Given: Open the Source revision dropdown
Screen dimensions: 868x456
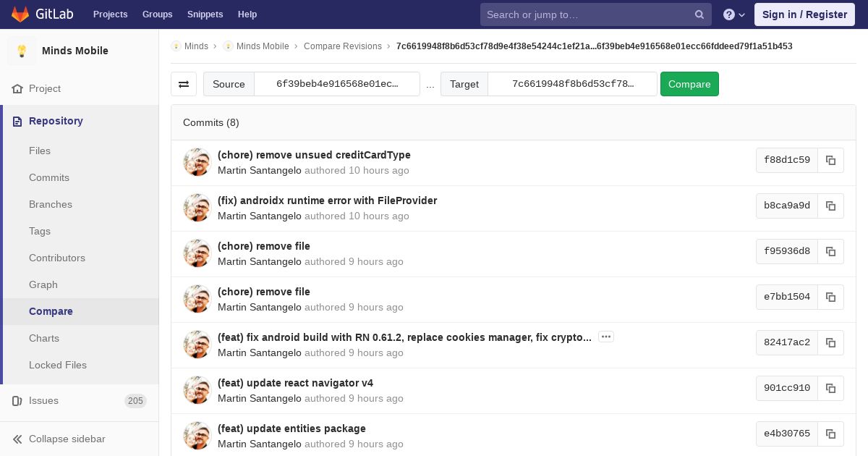Looking at the screenshot, I should pyautogui.click(x=337, y=84).
